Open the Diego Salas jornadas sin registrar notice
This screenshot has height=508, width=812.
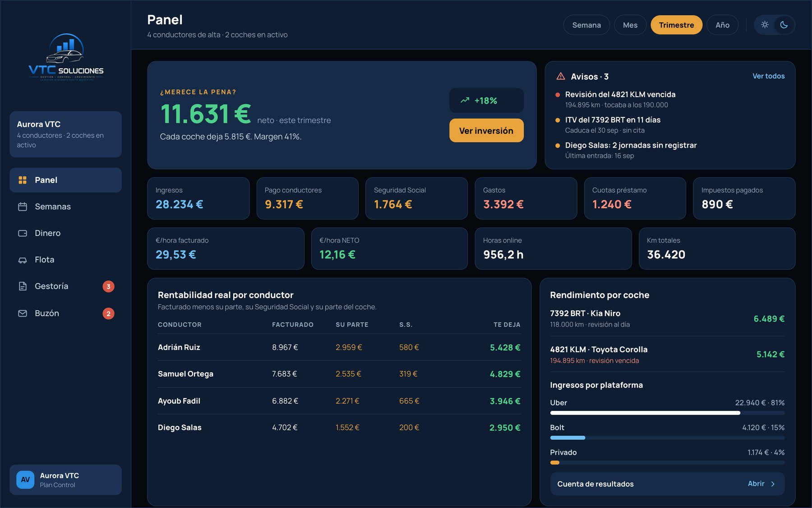click(x=670, y=150)
